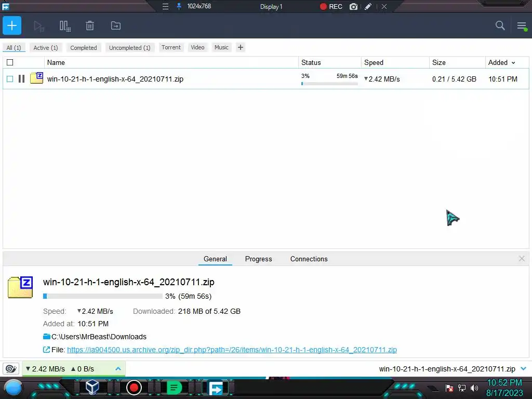Click the network tray icon
The image size is (532, 399).
pos(462,388)
